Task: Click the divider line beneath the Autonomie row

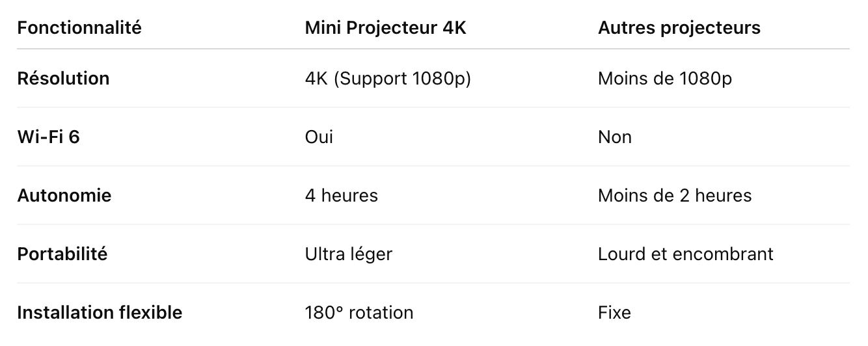Action: click(x=433, y=224)
